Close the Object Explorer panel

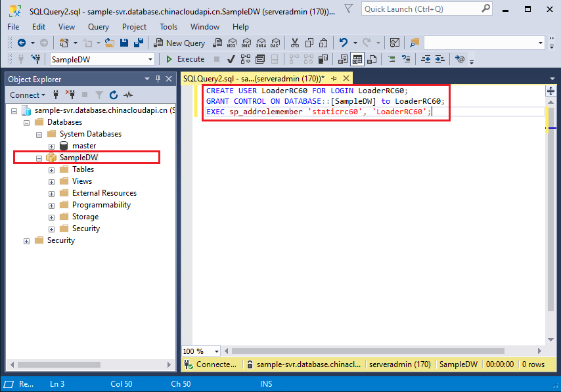169,79
